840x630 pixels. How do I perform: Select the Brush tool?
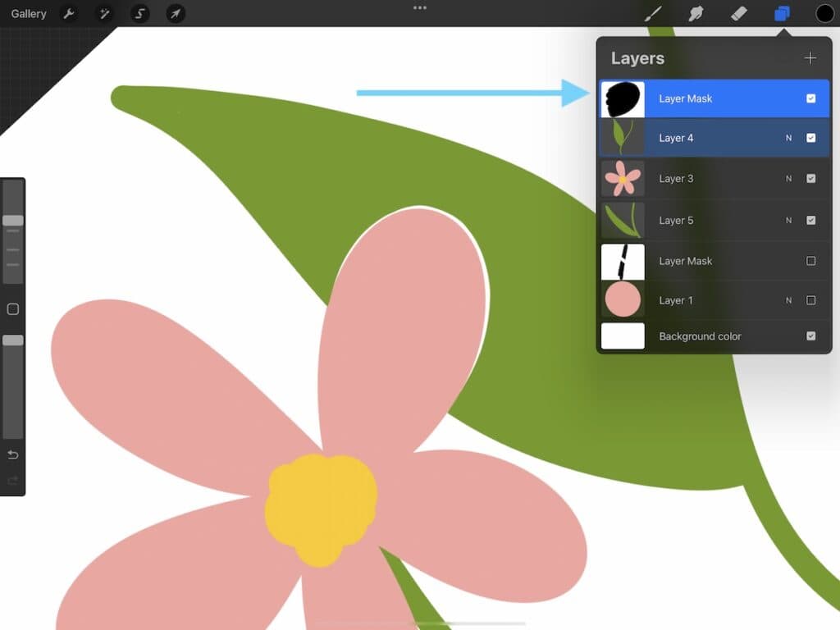(653, 14)
